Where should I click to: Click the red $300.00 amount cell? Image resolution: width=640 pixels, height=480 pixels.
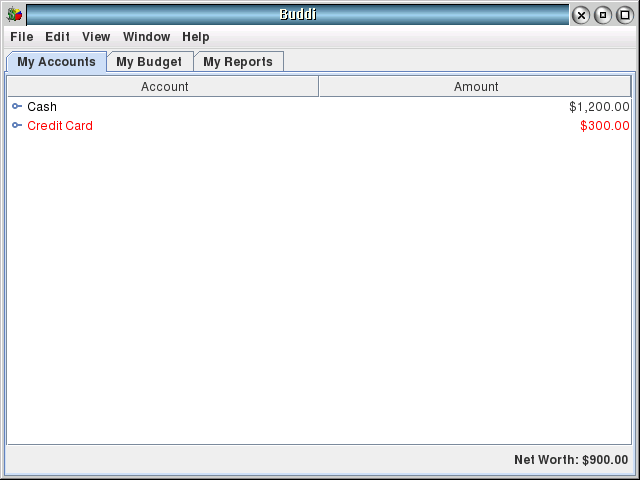pyautogui.click(x=605, y=126)
